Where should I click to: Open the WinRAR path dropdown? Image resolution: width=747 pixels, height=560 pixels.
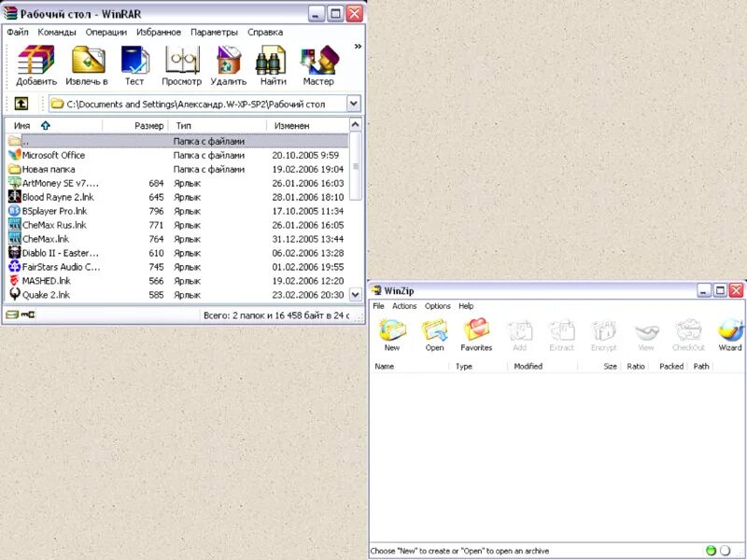click(x=354, y=104)
